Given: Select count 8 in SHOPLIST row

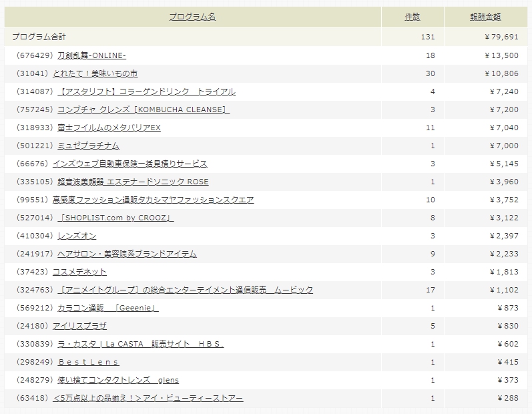Looking at the screenshot, I should 433,217.
